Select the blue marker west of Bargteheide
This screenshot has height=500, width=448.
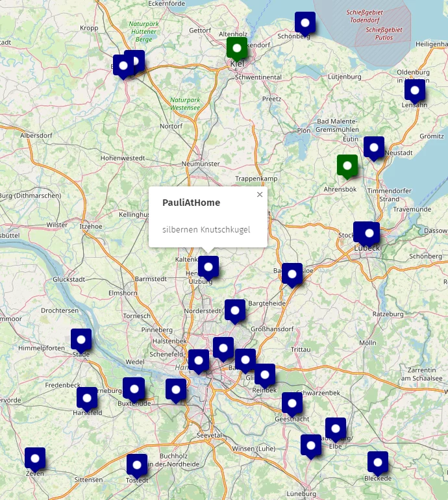click(235, 310)
